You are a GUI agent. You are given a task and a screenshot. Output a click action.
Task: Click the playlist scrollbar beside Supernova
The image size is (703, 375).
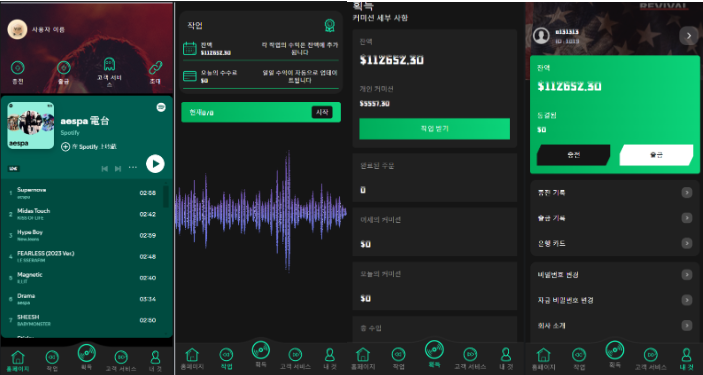166,196
